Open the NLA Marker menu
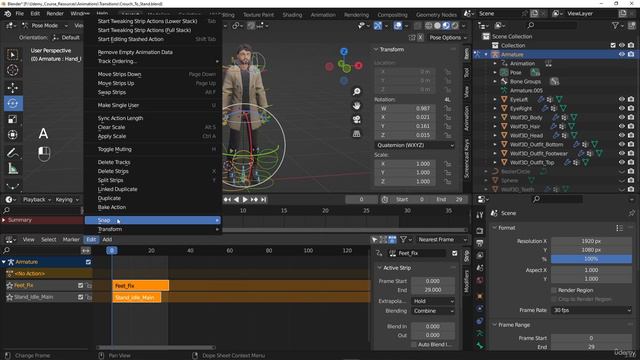The width and height of the screenshot is (640, 360). pos(71,240)
